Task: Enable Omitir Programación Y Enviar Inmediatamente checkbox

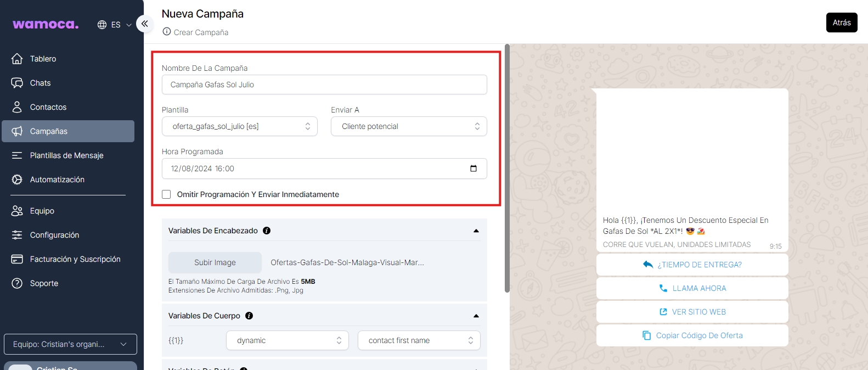Action: 166,194
